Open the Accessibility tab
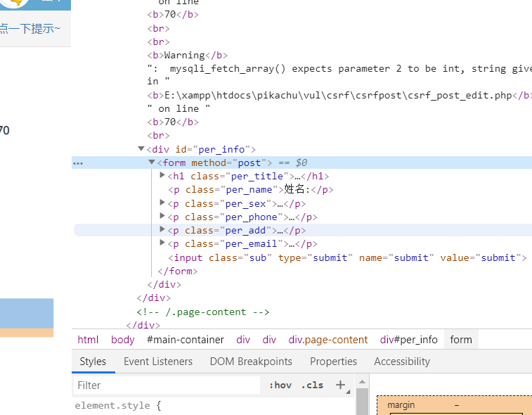This screenshot has height=415, width=532. coord(402,362)
